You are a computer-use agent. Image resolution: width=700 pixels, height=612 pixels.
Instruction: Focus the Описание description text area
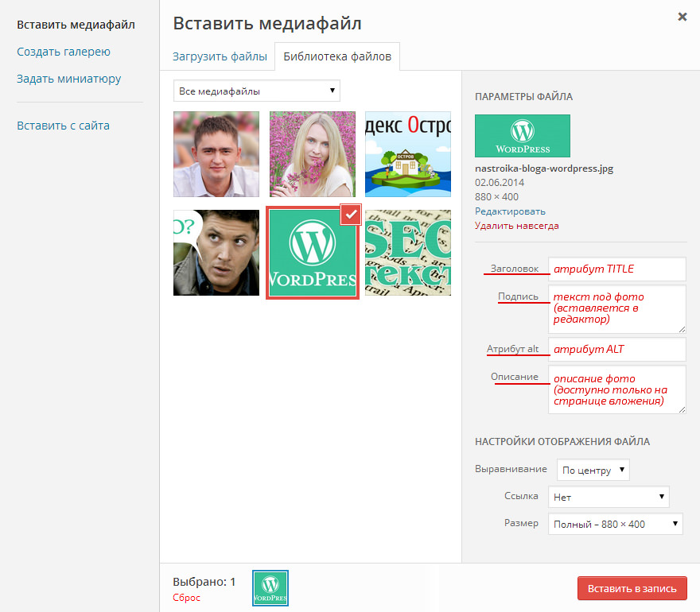pos(617,390)
